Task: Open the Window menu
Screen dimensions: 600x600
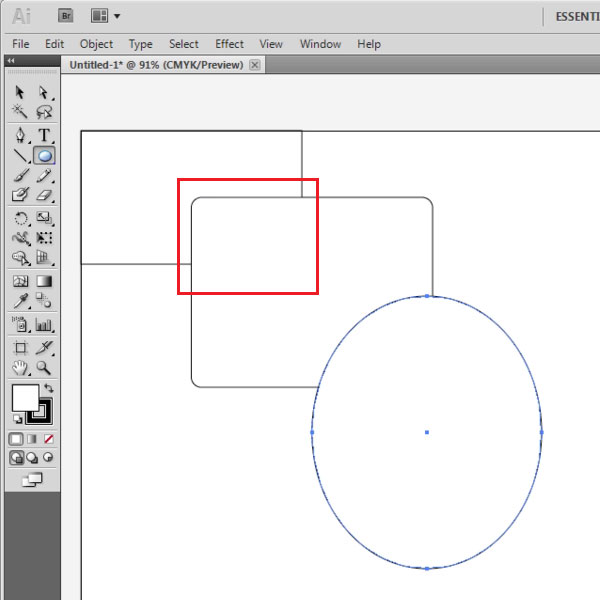Action: [320, 44]
